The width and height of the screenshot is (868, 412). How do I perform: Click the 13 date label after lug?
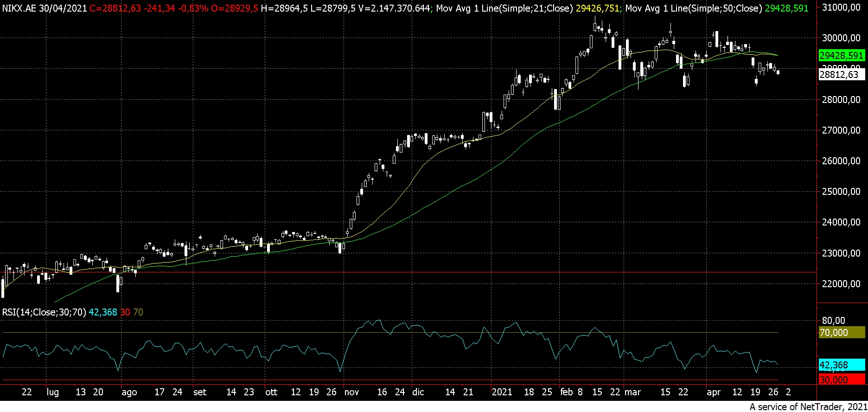(81, 392)
